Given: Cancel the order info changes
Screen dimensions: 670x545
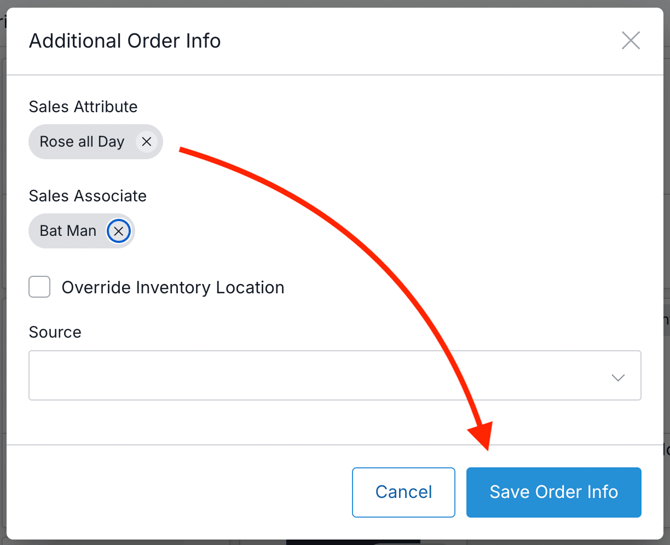Looking at the screenshot, I should pos(403,492).
